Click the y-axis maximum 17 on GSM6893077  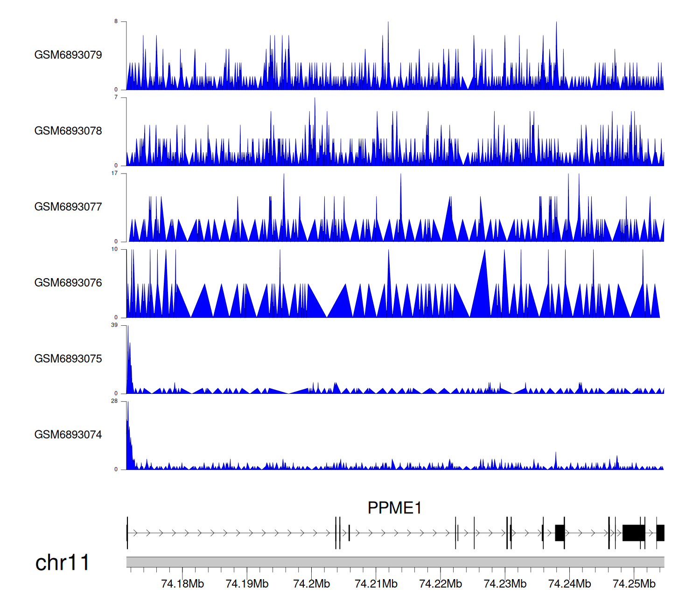(114, 174)
